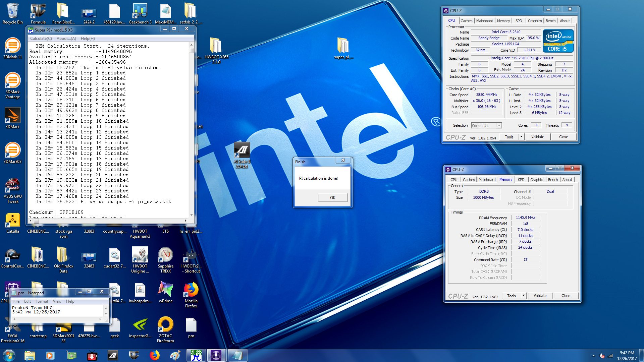Click OK in the Finish dialog

[x=332, y=198]
